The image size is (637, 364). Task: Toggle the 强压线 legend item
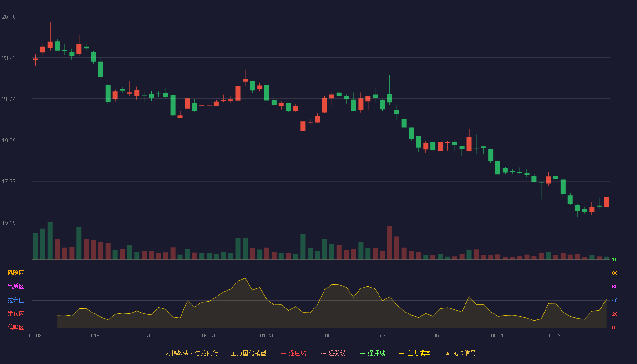click(293, 353)
